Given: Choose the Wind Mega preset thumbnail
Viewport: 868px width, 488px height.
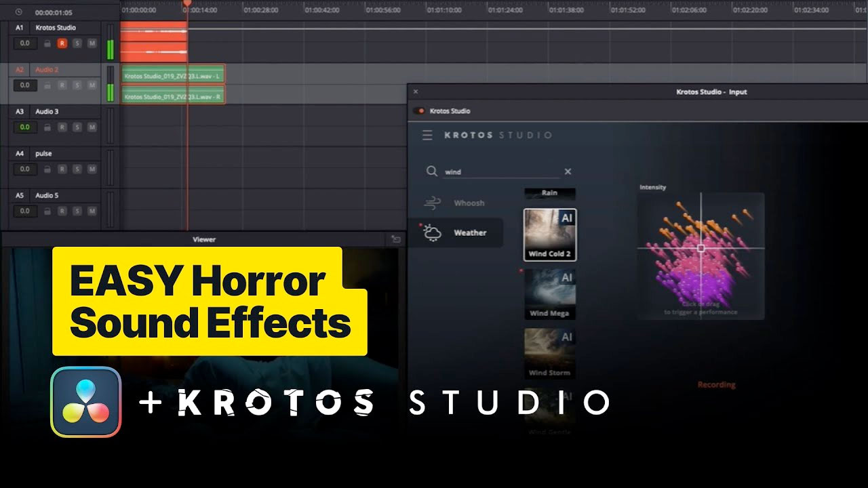Looking at the screenshot, I should pyautogui.click(x=550, y=294).
